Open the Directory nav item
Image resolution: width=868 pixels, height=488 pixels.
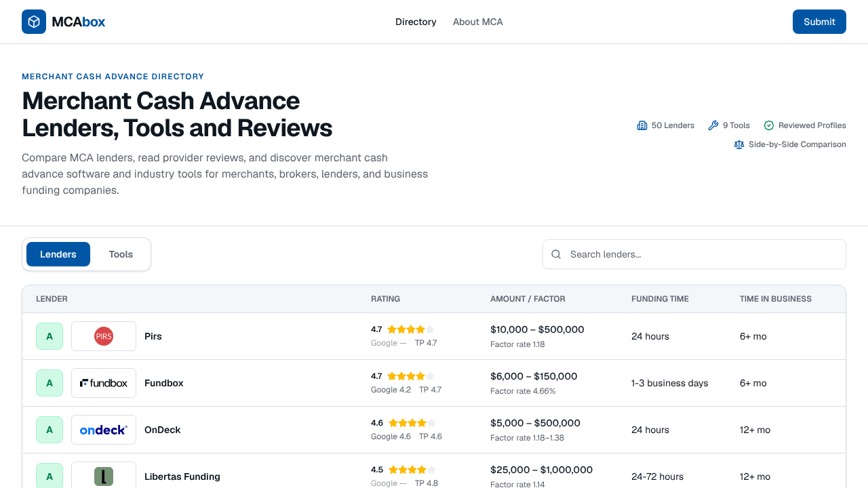point(416,22)
